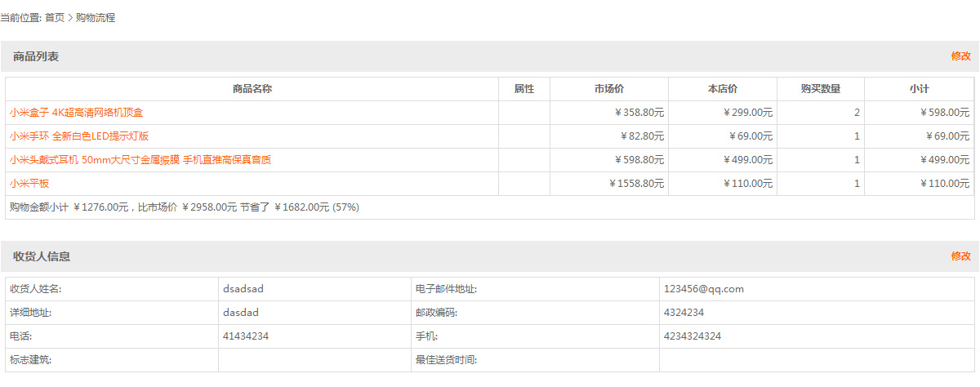This screenshot has width=980, height=387.
Task: Click the email value 123456@qq.com
Action: coord(704,289)
